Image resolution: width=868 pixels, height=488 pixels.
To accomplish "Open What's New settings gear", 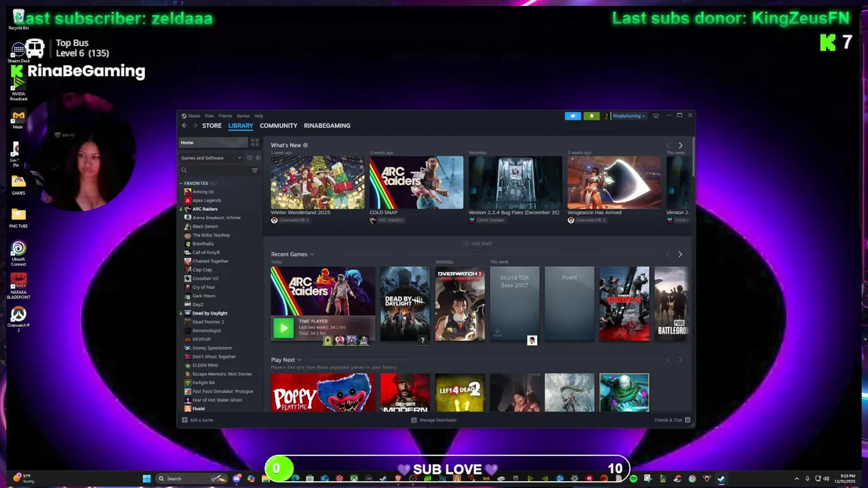I will click(305, 145).
